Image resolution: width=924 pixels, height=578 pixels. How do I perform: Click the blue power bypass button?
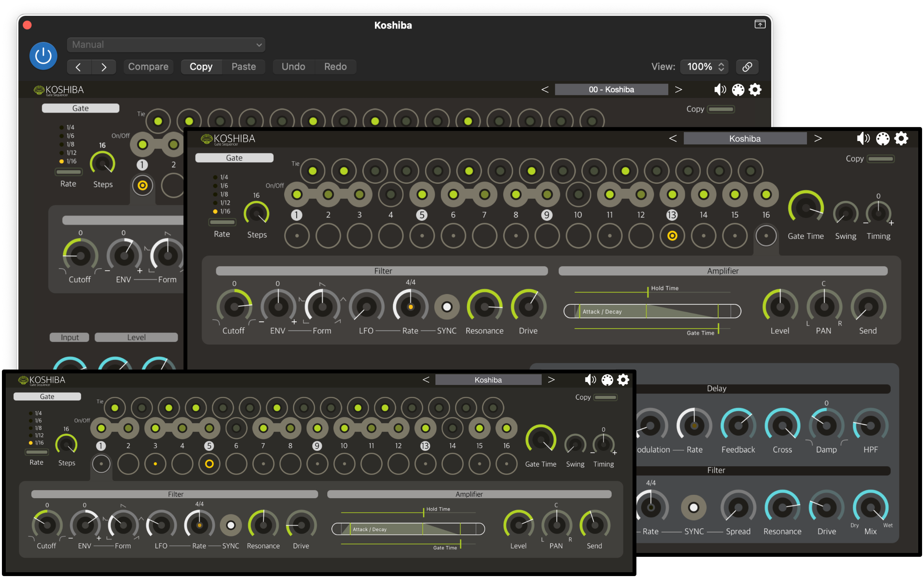click(x=43, y=56)
